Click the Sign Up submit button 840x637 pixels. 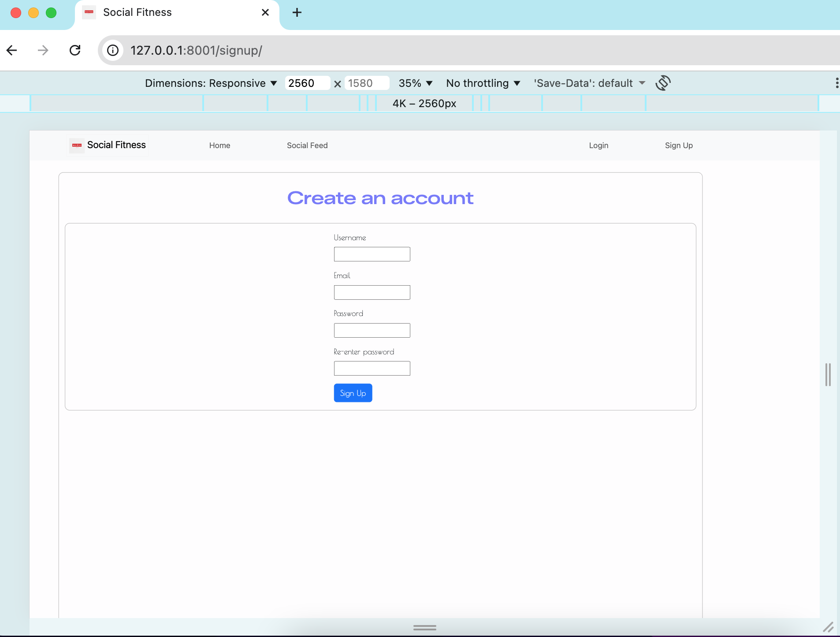click(353, 393)
